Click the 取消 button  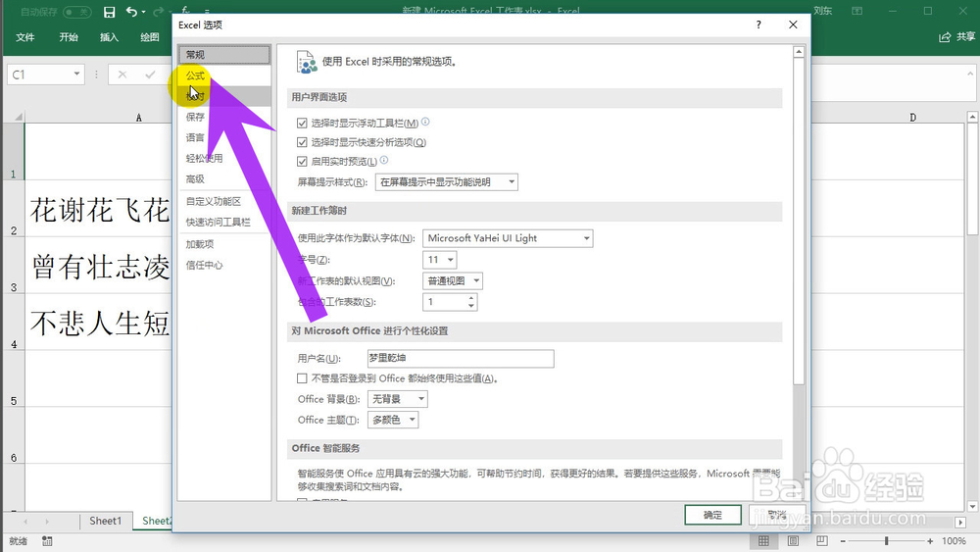click(777, 515)
